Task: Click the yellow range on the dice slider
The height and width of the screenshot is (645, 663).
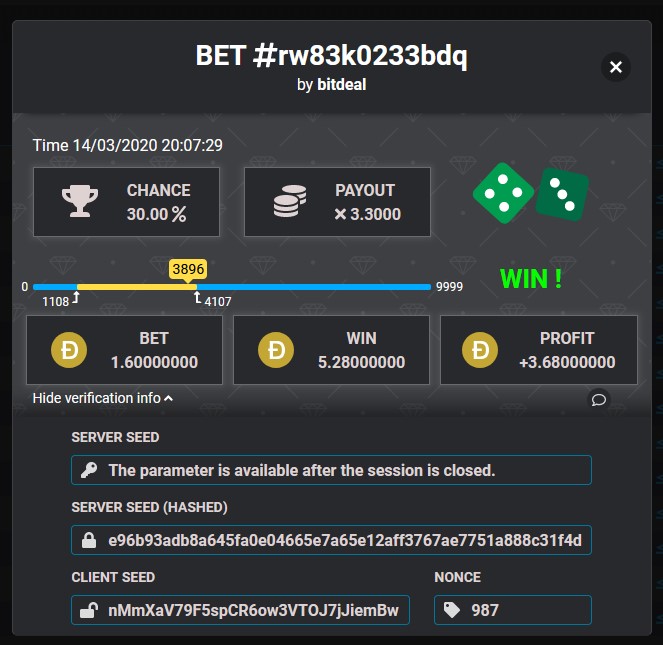Action: click(137, 287)
